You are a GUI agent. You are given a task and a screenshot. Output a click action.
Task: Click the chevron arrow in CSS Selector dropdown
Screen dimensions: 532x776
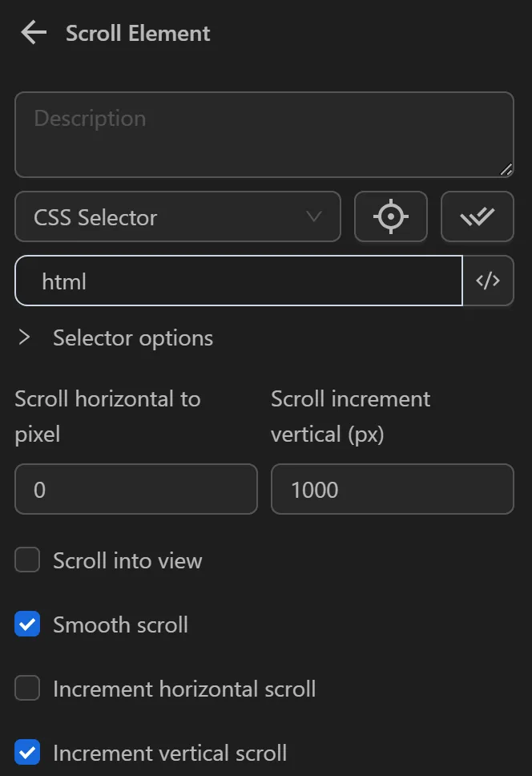[x=314, y=216]
